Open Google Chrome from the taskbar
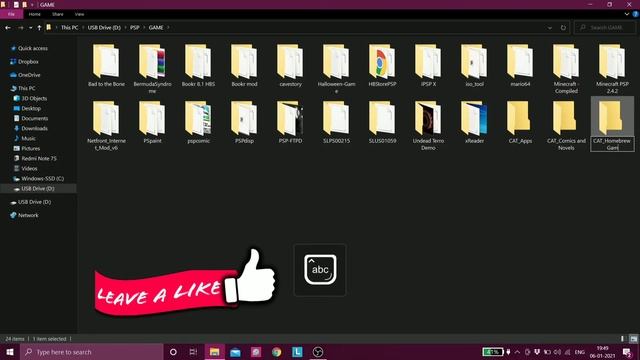640x360 pixels. pyautogui.click(x=277, y=352)
